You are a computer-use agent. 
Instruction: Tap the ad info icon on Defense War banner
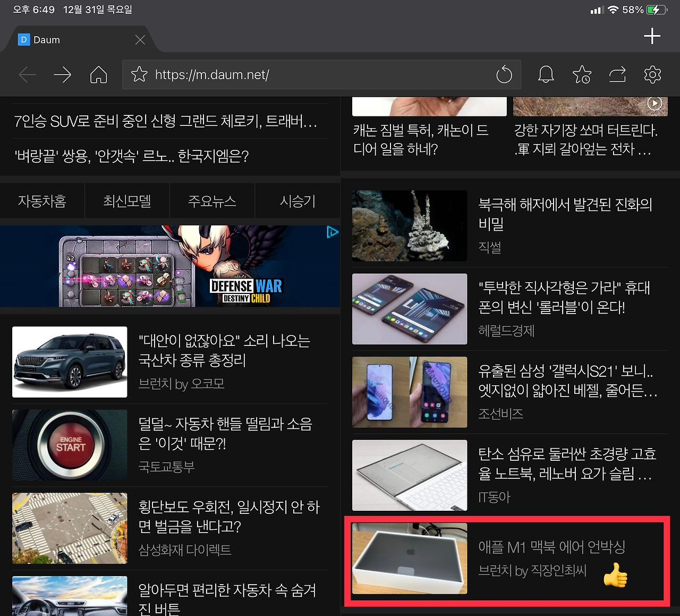tap(333, 232)
